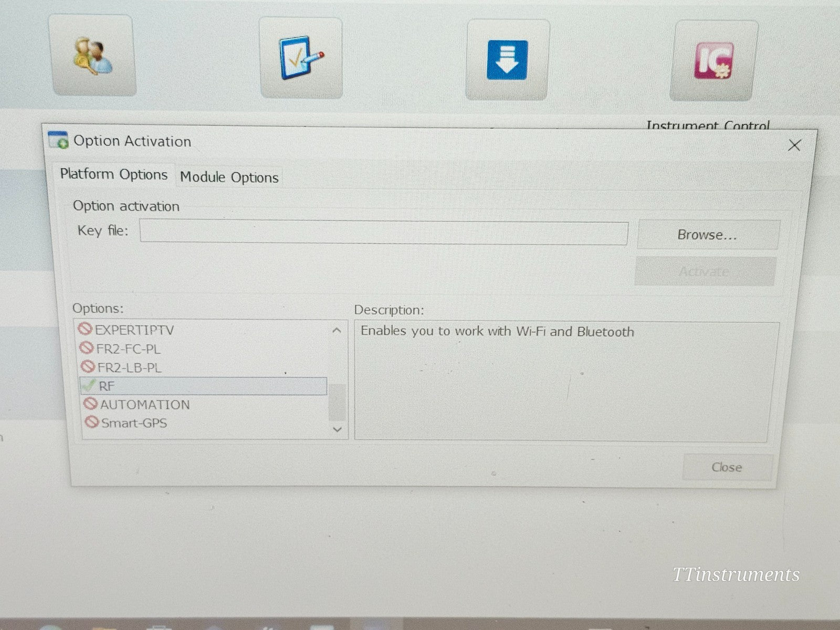Click the Option Activation title icon
The width and height of the screenshot is (840, 630).
[x=58, y=140]
